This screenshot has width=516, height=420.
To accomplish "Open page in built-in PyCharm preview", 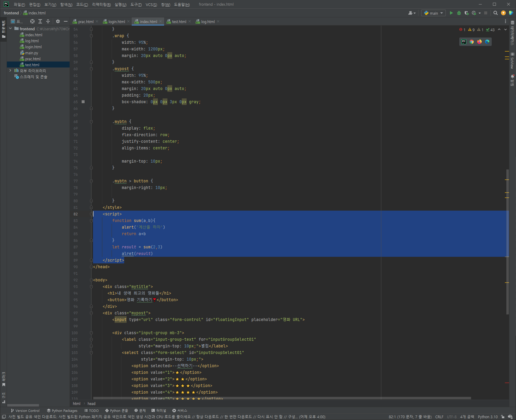I will click(x=464, y=42).
